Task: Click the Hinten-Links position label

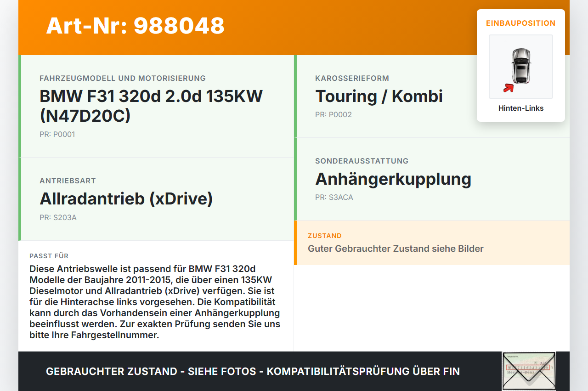Action: [x=521, y=108]
